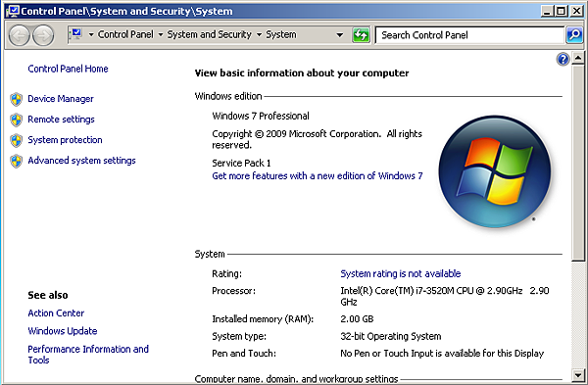
Task: Open Windows Update link
Action: (63, 331)
